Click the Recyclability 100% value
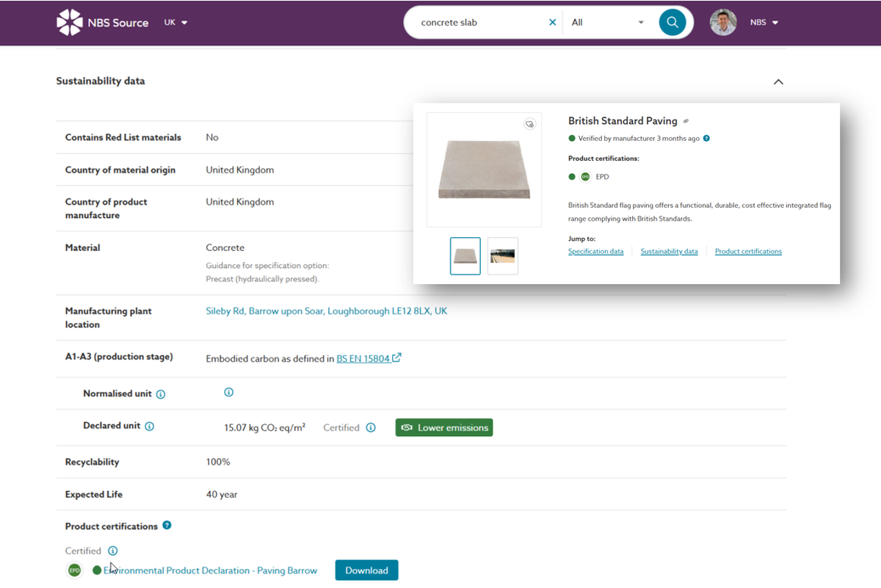This screenshot has height=588, width=881. 218,462
